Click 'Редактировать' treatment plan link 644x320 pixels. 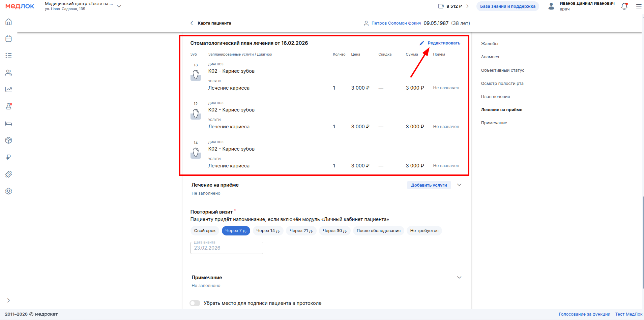(x=443, y=43)
